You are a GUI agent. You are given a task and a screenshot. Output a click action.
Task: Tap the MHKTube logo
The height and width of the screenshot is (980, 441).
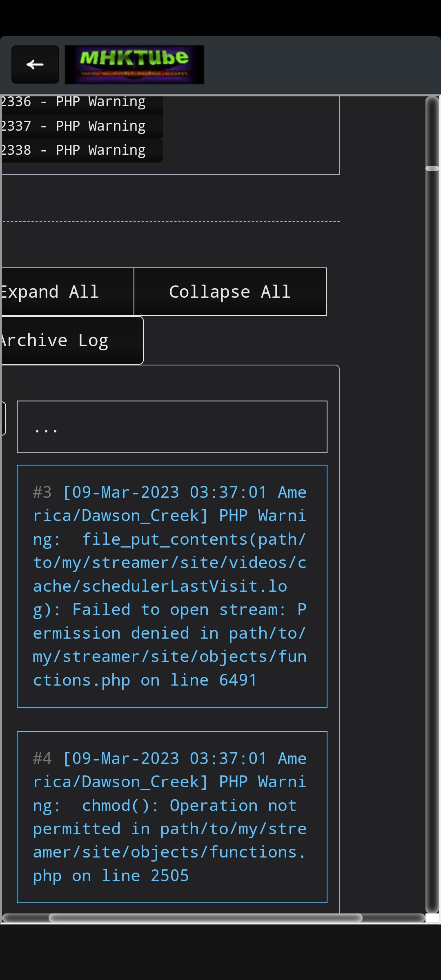click(x=135, y=64)
